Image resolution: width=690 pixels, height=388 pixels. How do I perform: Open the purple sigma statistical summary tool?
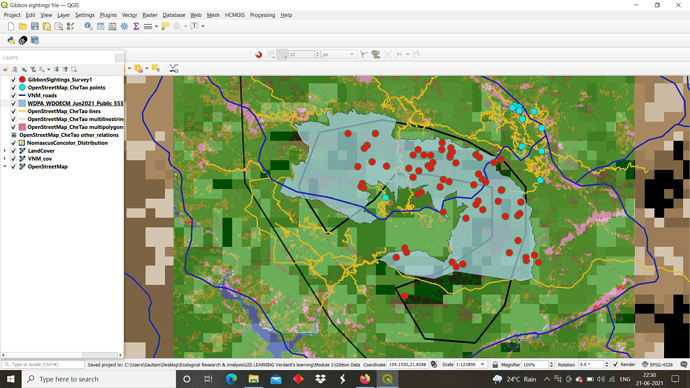(x=136, y=26)
